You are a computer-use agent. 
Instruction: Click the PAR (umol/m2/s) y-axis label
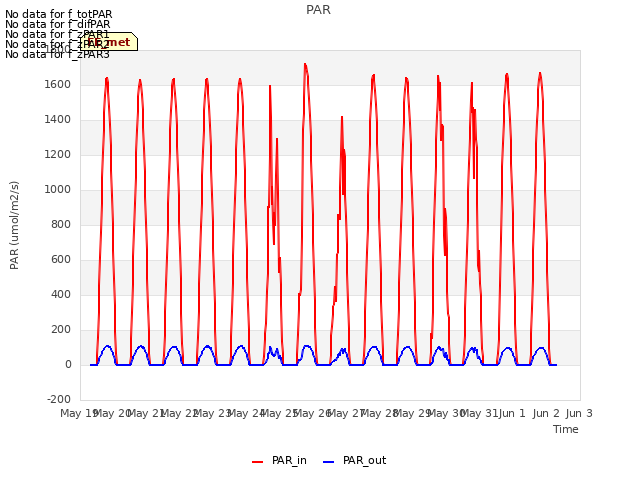[x=14, y=225]
